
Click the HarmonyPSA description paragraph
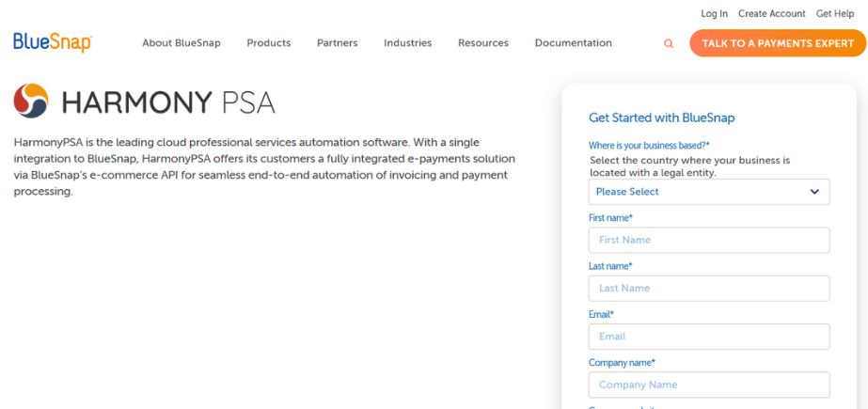point(264,166)
